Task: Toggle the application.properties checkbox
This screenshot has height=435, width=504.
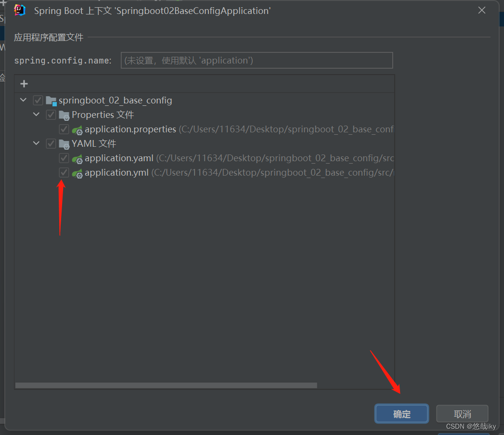Action: click(x=64, y=129)
